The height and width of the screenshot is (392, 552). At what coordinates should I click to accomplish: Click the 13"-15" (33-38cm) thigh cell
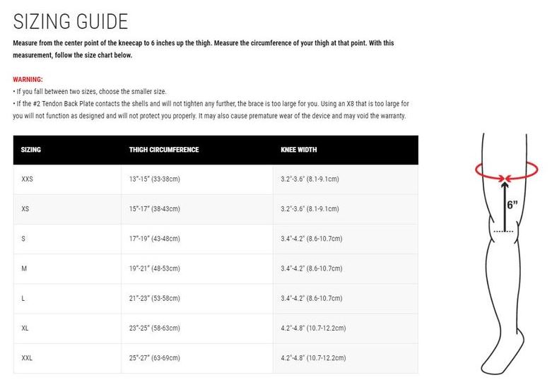point(155,179)
